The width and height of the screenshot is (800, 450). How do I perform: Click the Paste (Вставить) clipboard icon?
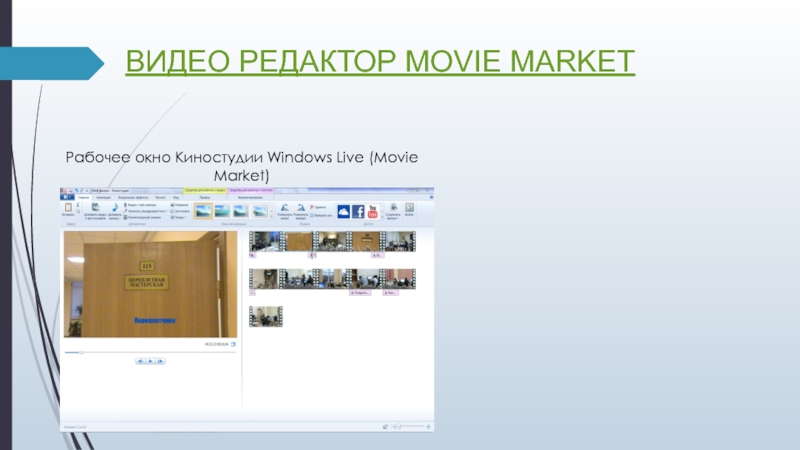tap(68, 208)
